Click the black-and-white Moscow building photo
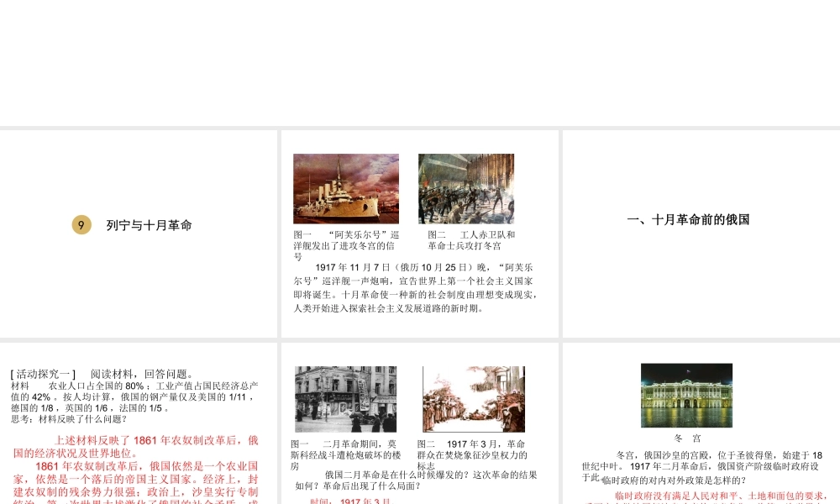Screen dimensions: 840x504 click(346, 399)
